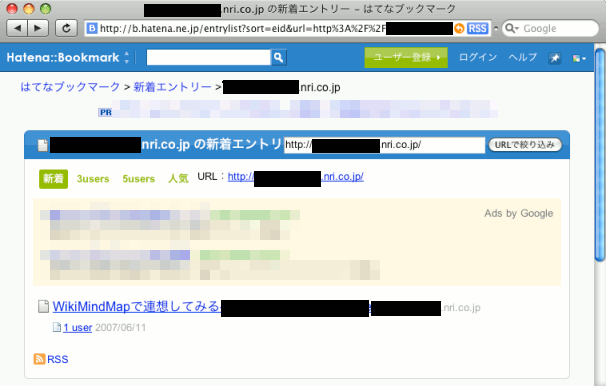Open the Google search engine dropdown
This screenshot has height=386, width=606.
coord(512,29)
